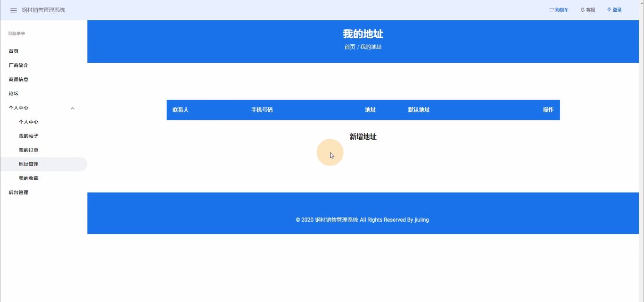Image resolution: width=644 pixels, height=302 pixels.
Task: Click the 联系人 column header
Action: coord(181,110)
